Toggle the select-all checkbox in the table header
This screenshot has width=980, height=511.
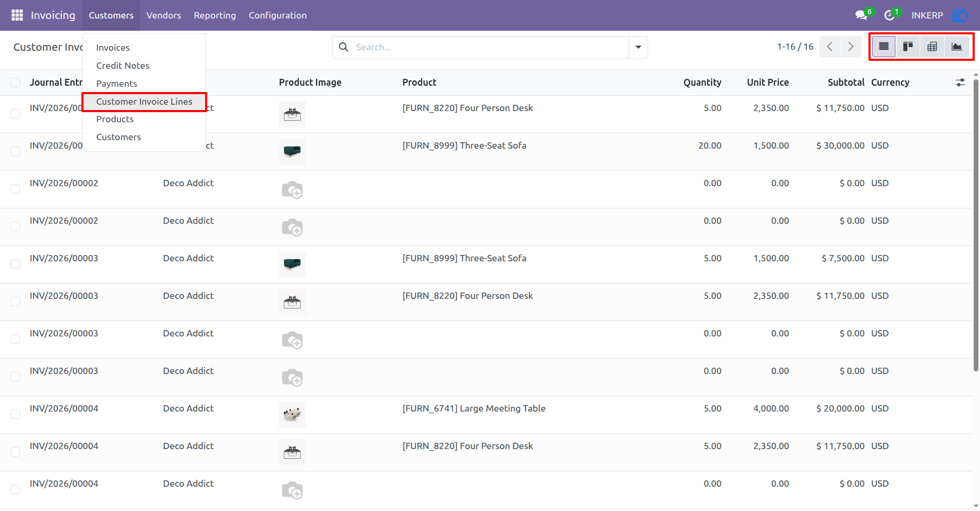(15, 83)
